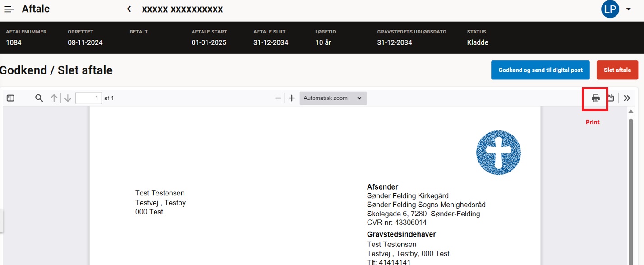This screenshot has height=265, width=644.
Task: Click the Afsender heading in document
Action: (x=382, y=187)
